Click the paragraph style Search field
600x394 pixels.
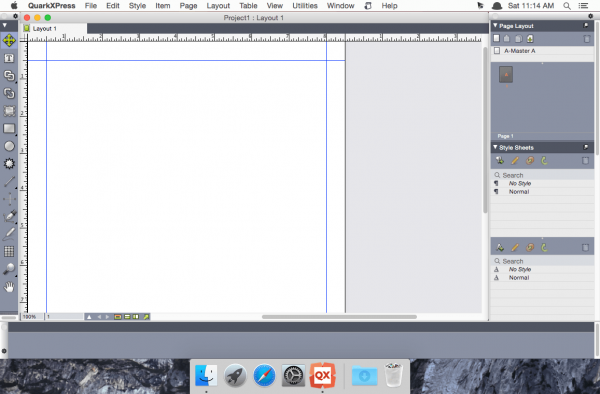click(x=542, y=175)
